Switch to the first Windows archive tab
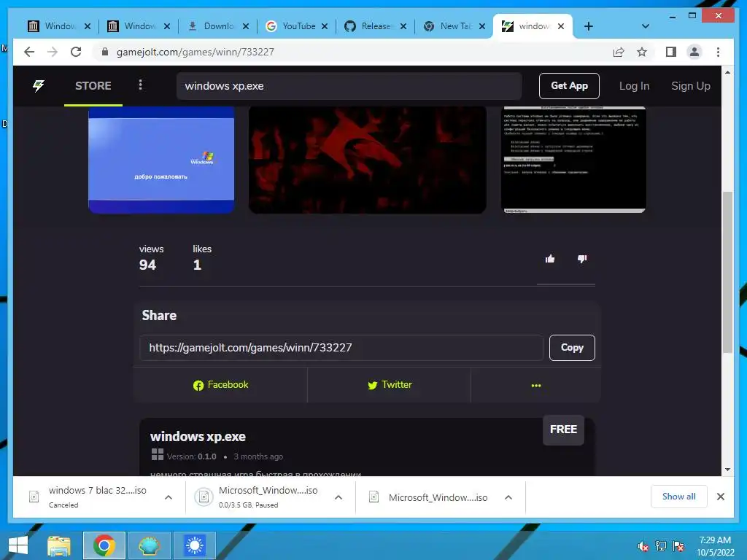The image size is (747, 560). 59,26
